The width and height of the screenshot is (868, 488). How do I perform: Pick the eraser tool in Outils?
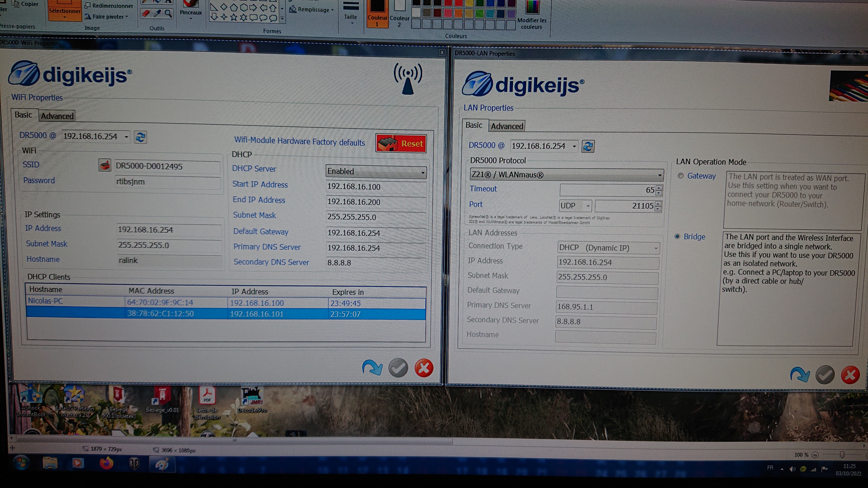[x=146, y=13]
